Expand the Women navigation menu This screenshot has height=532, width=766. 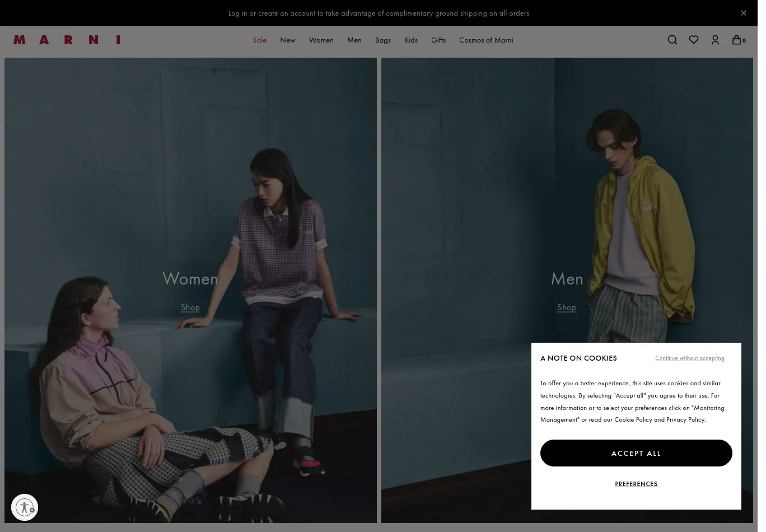[321, 40]
